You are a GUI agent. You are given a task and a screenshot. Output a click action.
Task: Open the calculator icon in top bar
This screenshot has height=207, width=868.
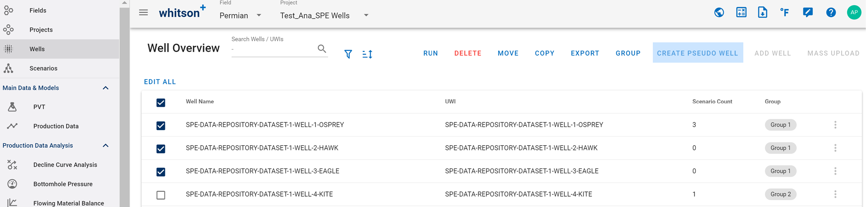click(x=741, y=13)
